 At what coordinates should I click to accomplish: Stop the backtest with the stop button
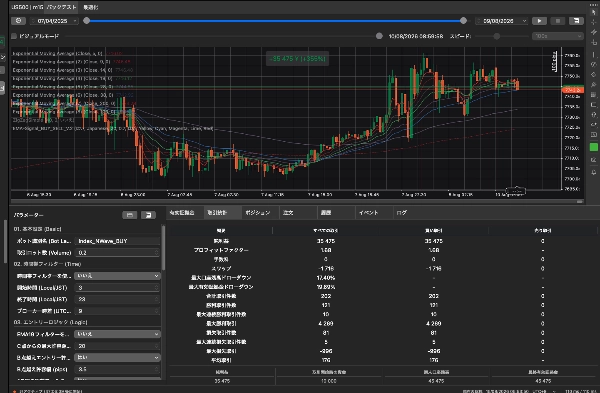pos(558,21)
